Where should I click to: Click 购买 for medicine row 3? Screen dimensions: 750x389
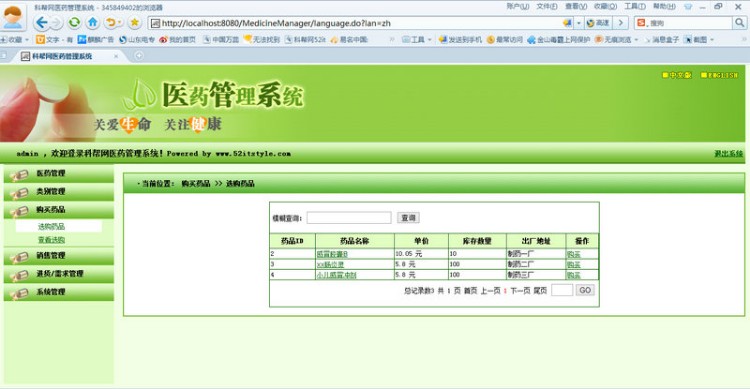pos(574,265)
